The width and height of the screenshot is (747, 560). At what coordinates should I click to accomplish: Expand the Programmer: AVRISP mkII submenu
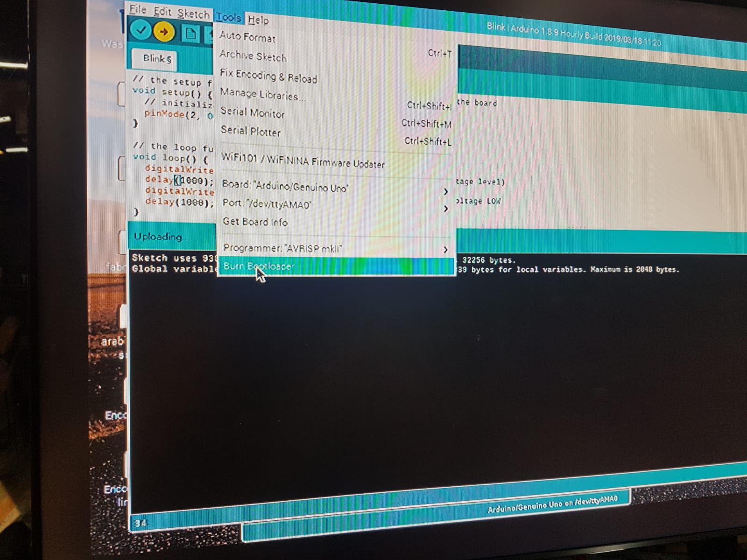336,248
